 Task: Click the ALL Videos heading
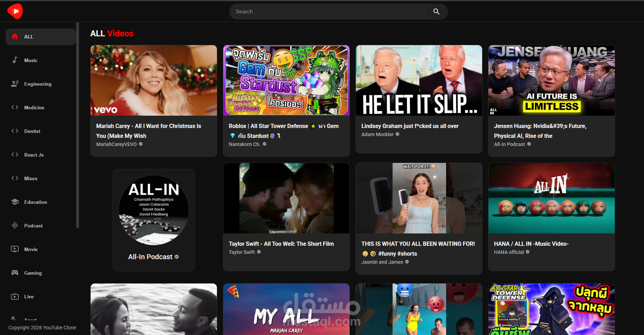[112, 33]
